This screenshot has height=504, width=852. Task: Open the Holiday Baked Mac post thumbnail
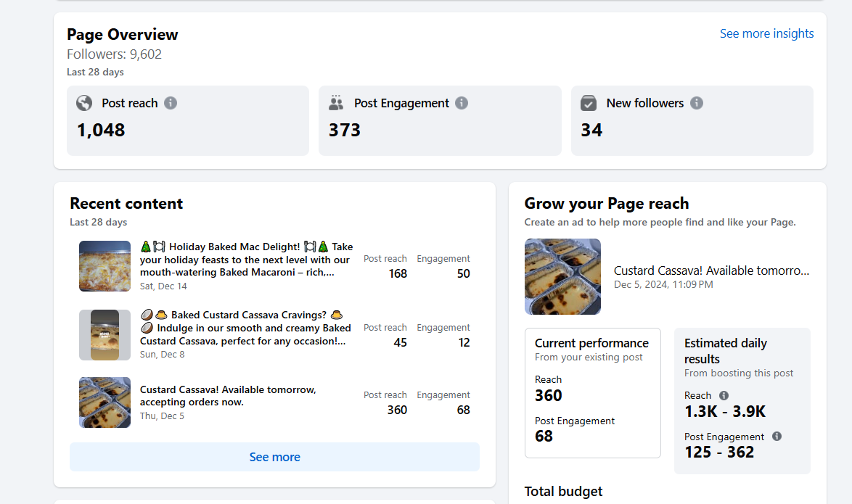(105, 266)
